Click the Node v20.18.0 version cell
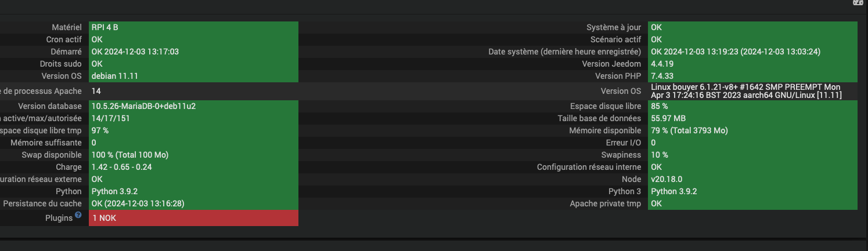Viewport: 868px width, 251px height. (752, 179)
